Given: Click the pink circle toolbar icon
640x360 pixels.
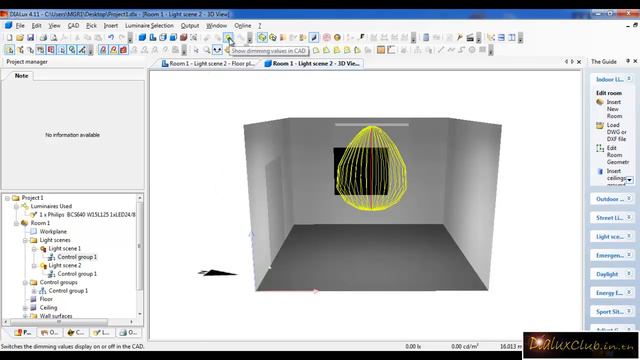Looking at the screenshot, I should coord(327,38).
